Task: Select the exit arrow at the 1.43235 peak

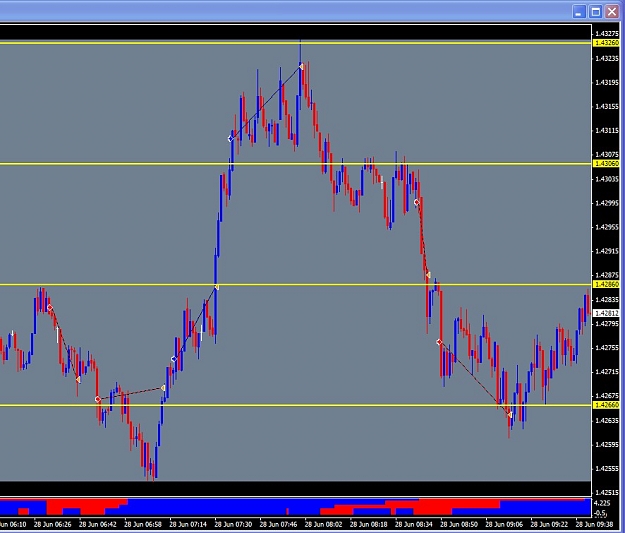Action: (x=301, y=66)
